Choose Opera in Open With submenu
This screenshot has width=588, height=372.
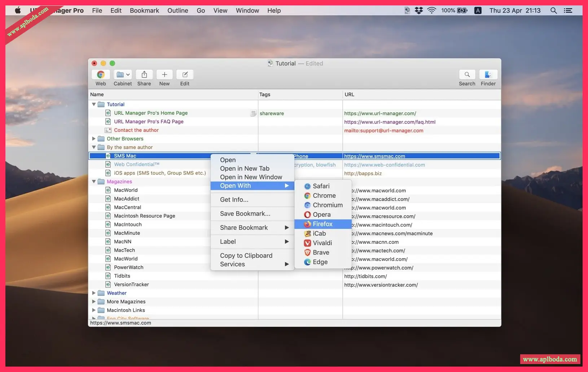click(323, 215)
